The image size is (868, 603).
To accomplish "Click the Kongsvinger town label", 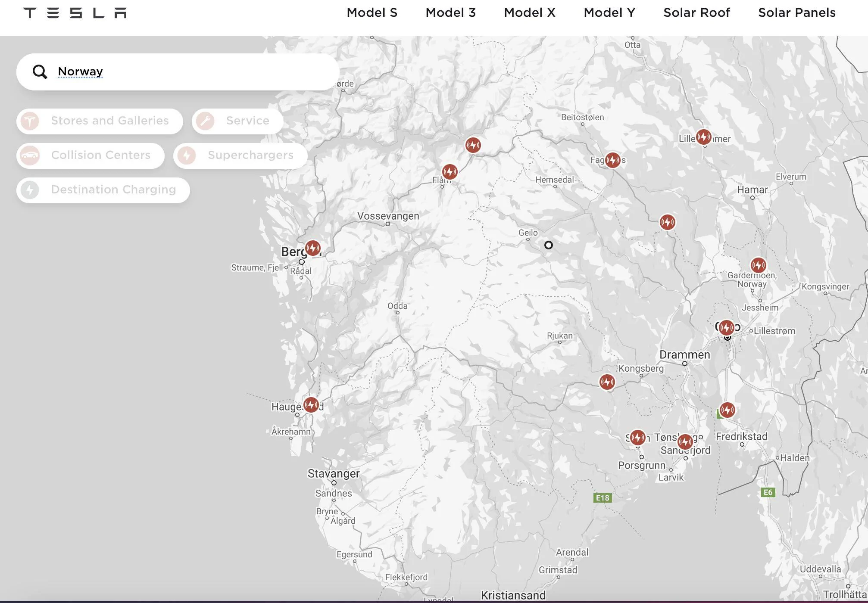I will (x=825, y=286).
